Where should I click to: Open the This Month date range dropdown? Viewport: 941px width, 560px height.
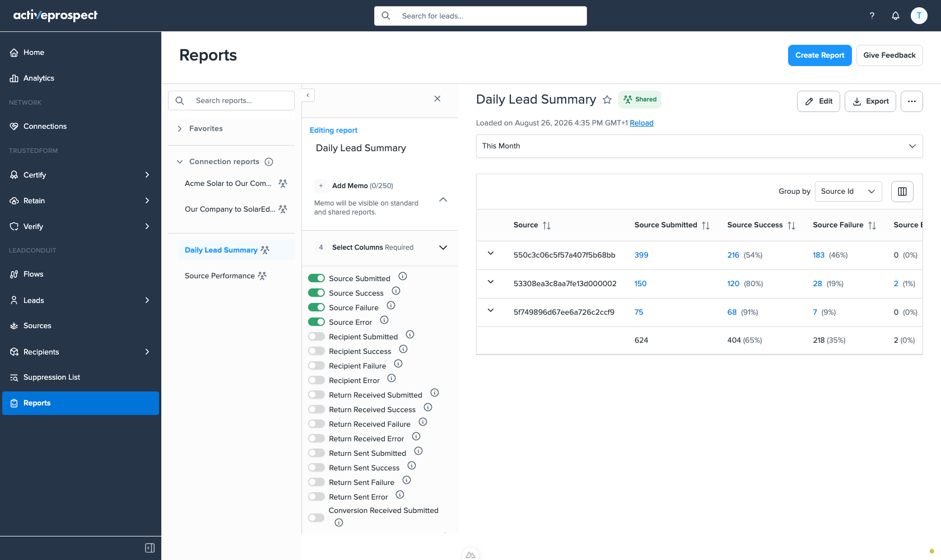[x=699, y=146]
